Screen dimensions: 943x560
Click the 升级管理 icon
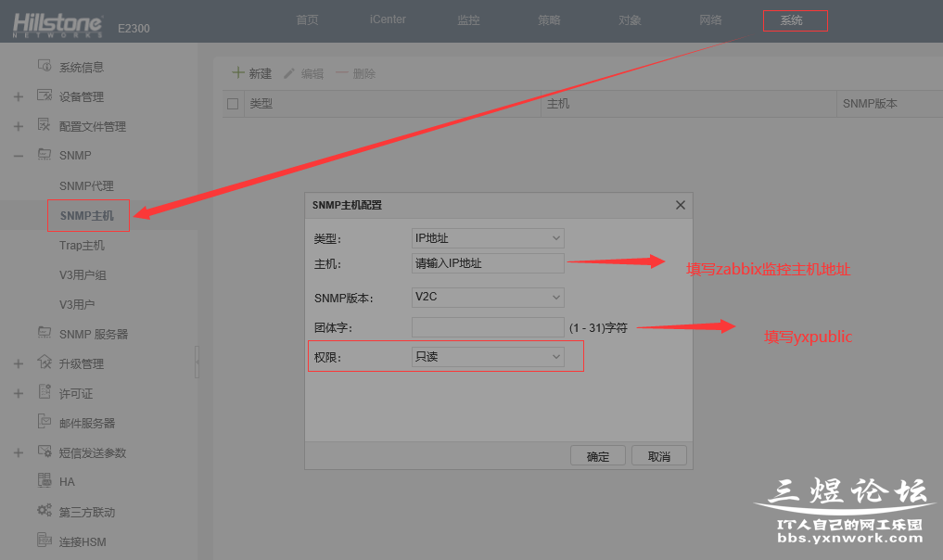pyautogui.click(x=45, y=362)
